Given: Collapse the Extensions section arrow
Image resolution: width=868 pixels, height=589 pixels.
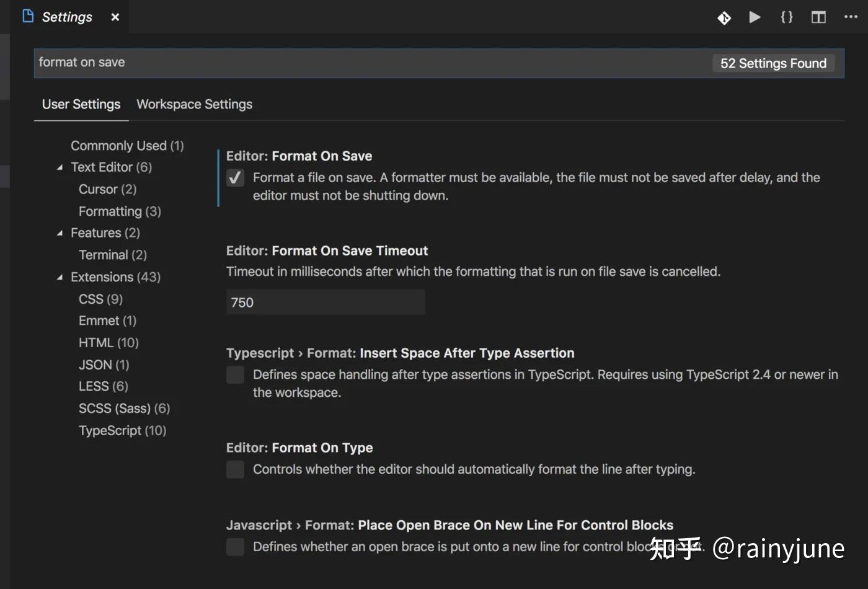Looking at the screenshot, I should point(60,277).
